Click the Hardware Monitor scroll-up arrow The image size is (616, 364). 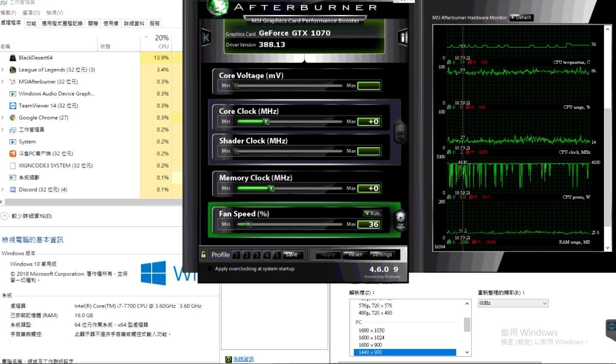608,29
